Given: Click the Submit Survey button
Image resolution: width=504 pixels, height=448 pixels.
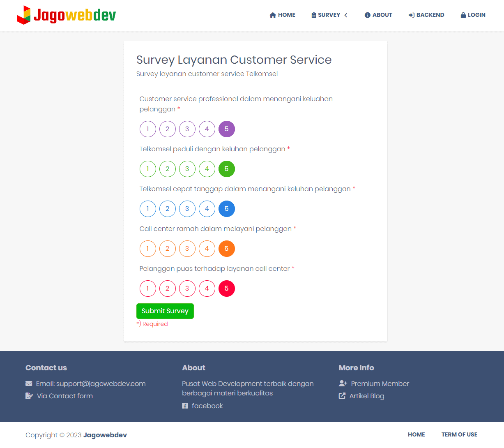Looking at the screenshot, I should click(x=165, y=311).
